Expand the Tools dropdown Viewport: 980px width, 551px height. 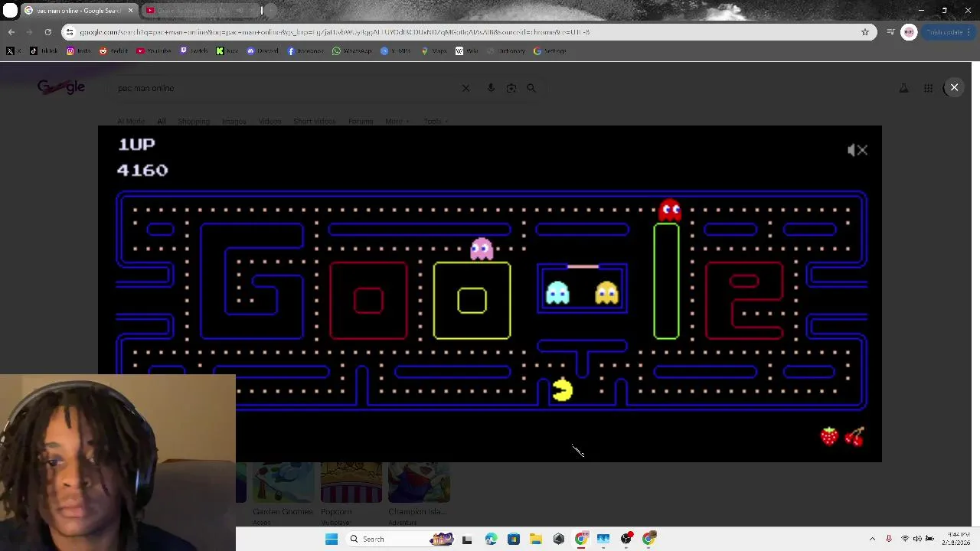[x=436, y=122]
